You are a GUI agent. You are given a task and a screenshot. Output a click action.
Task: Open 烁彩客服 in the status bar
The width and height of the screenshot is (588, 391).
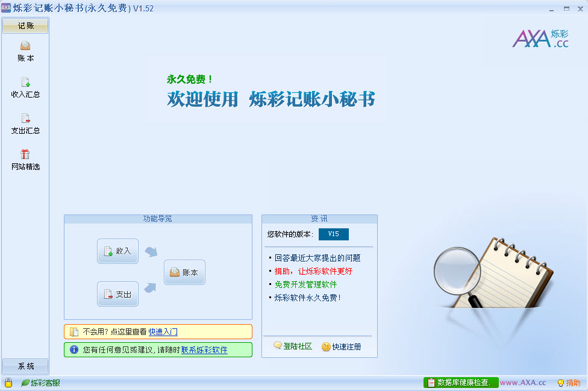click(x=40, y=383)
